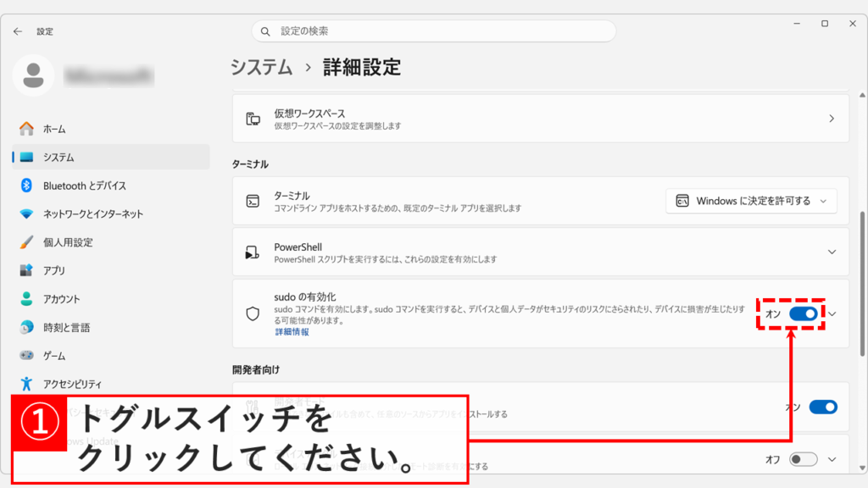This screenshot has width=868, height=488.
Task: Minimize the Settings window
Action: [797, 24]
